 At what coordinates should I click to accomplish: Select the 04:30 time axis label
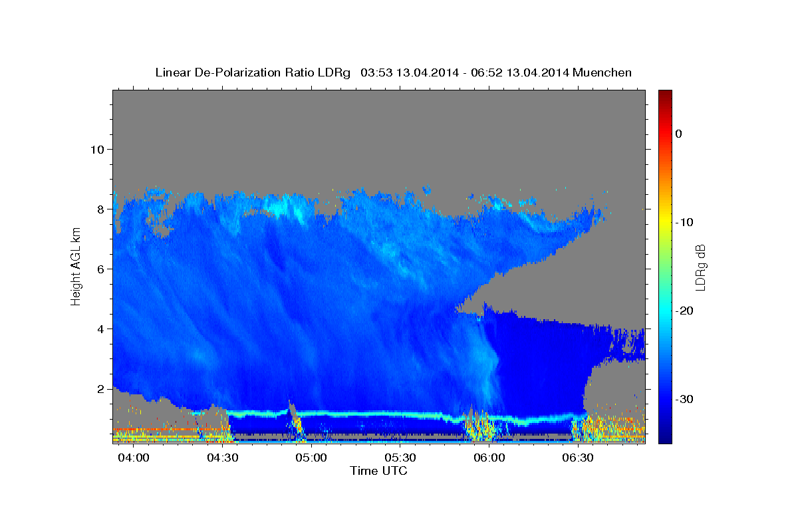223,458
